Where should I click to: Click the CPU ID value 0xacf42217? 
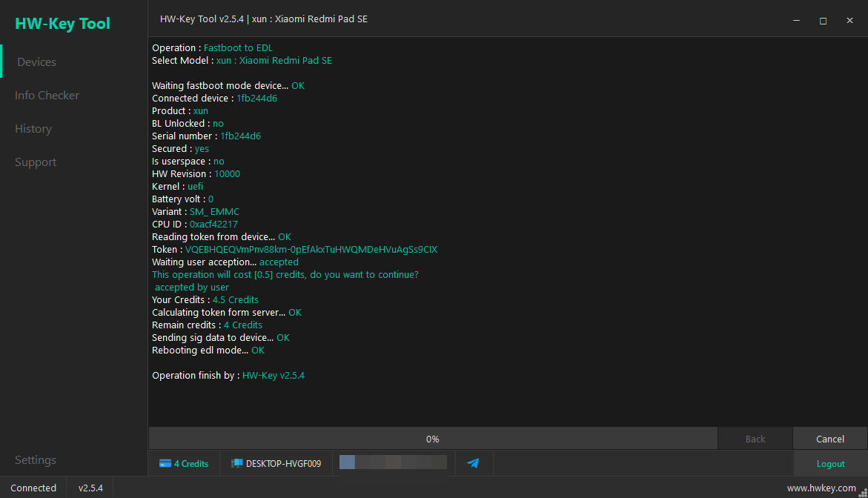[x=213, y=225]
